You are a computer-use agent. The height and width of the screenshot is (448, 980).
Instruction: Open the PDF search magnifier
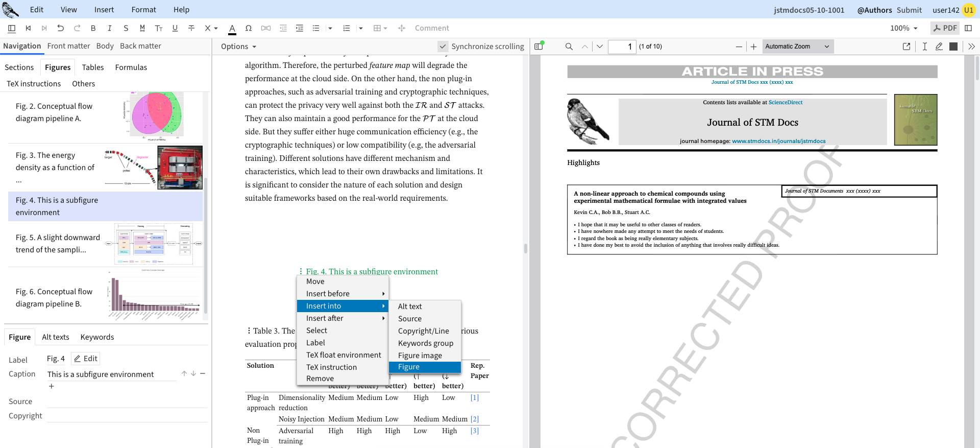click(569, 46)
